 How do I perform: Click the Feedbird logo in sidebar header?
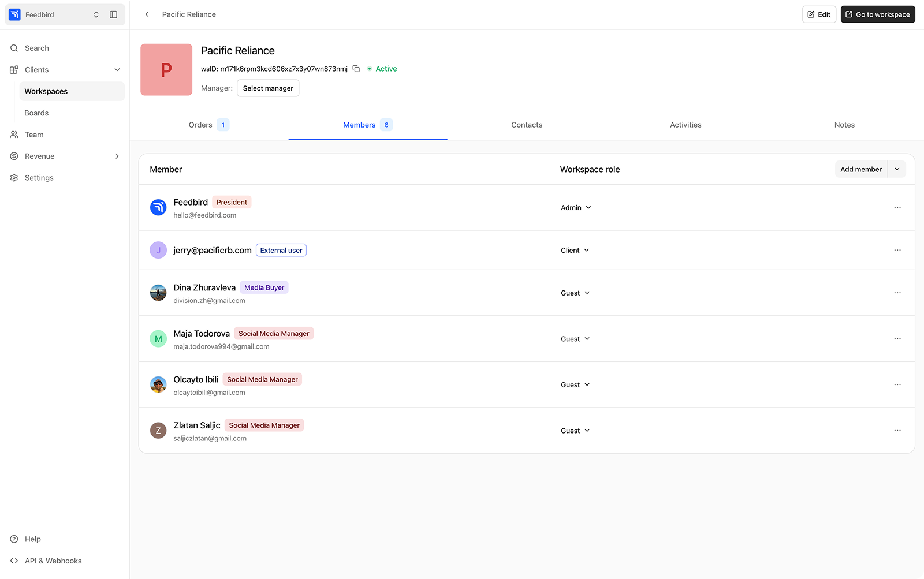click(x=15, y=14)
